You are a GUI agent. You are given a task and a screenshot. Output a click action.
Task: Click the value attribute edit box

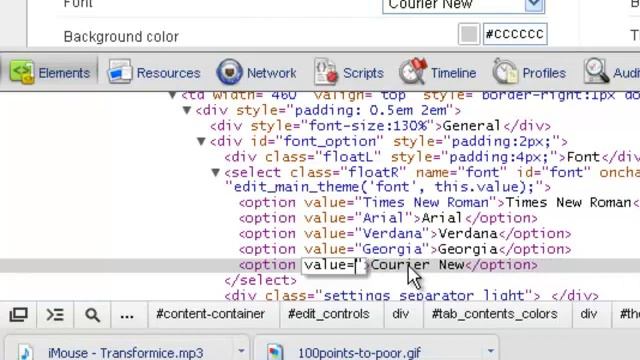[x=335, y=265]
